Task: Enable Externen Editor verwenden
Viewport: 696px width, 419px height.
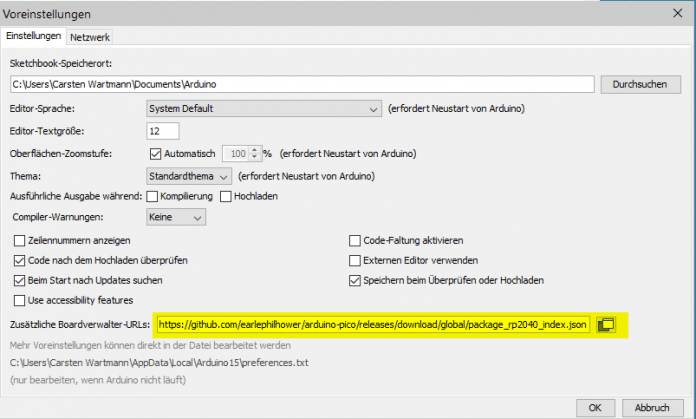Action: pyautogui.click(x=354, y=260)
